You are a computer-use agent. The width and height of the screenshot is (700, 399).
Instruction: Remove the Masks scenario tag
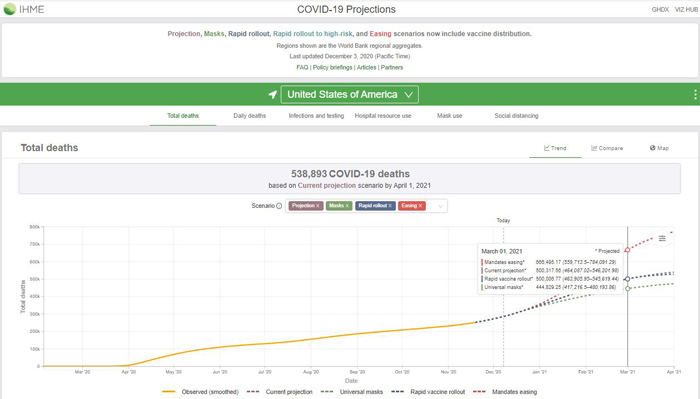tap(347, 206)
